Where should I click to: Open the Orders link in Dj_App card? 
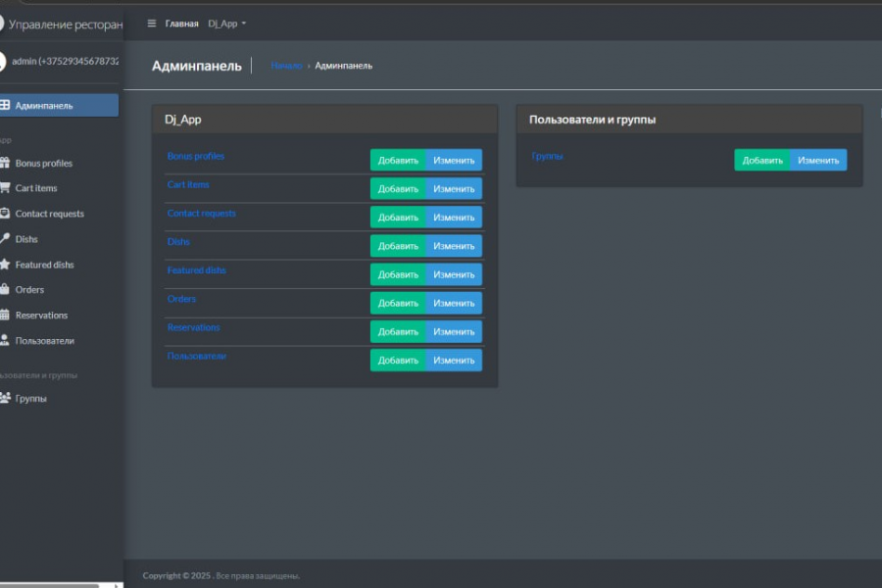click(x=181, y=299)
